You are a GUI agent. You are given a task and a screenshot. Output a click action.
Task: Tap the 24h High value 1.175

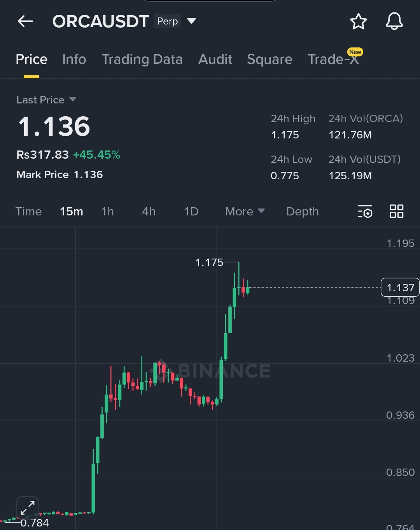[285, 135]
